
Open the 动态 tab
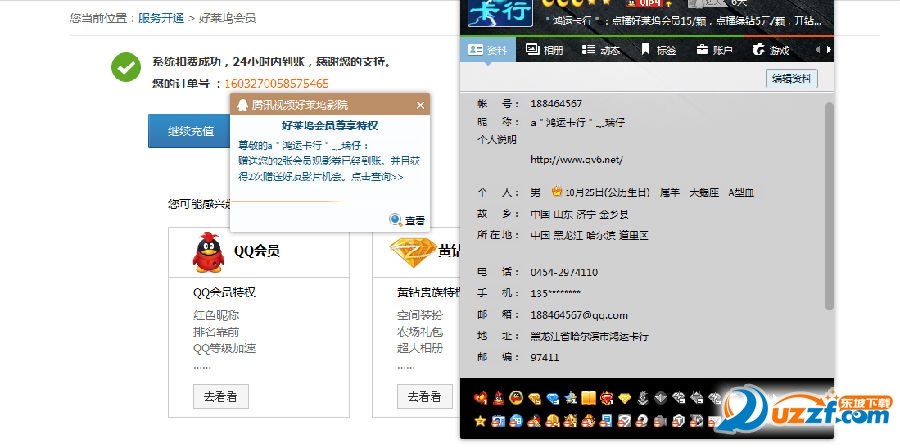click(601, 50)
